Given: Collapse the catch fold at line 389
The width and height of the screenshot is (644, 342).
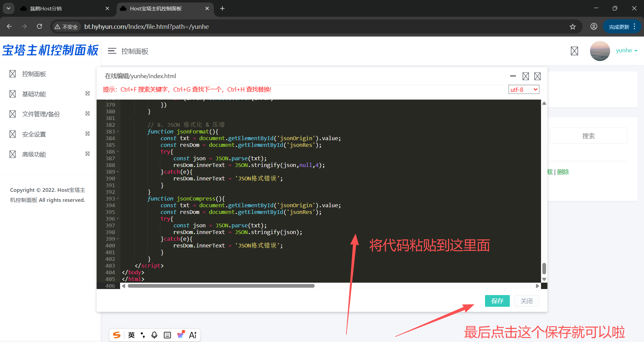Looking at the screenshot, I should [118, 172].
